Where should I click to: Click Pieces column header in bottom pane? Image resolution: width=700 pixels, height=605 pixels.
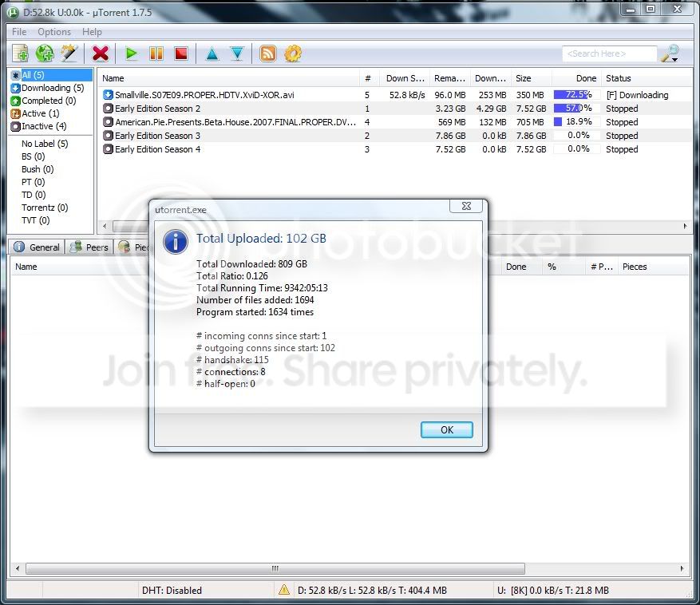point(654,267)
